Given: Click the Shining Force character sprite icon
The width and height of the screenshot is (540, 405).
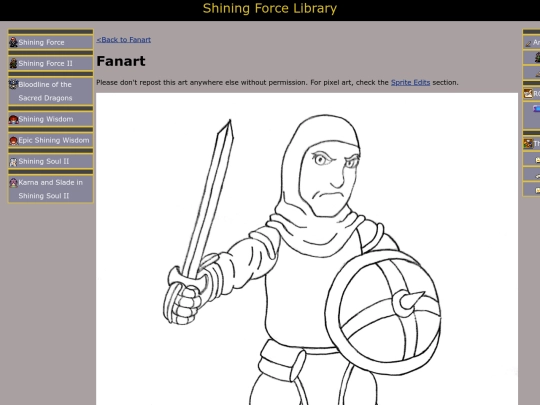Looking at the screenshot, I should click(x=13, y=42).
